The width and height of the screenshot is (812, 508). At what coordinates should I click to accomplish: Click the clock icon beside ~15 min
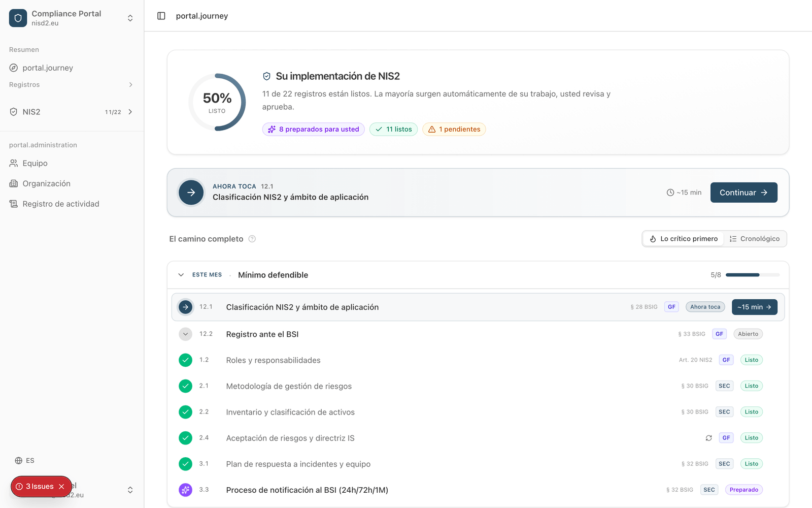coord(670,193)
